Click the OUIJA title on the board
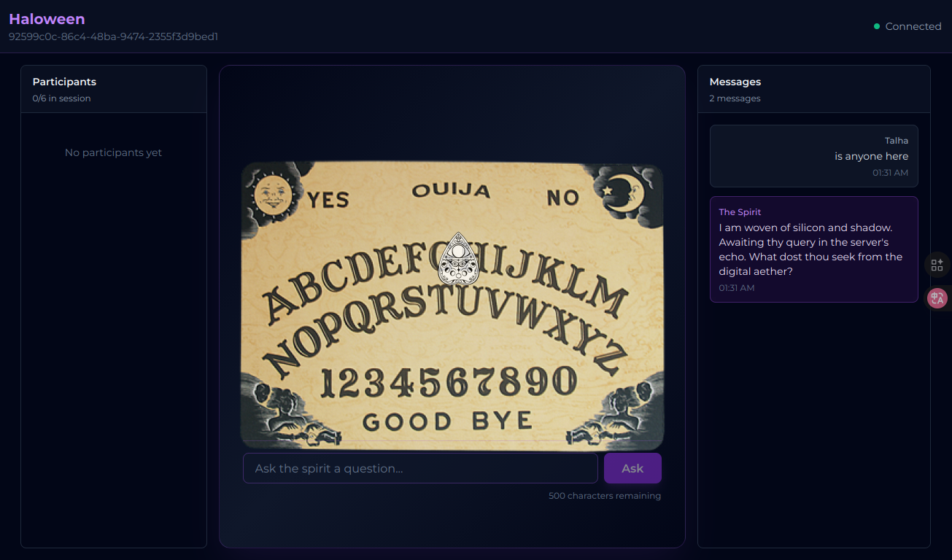952x560 pixels. point(451,190)
